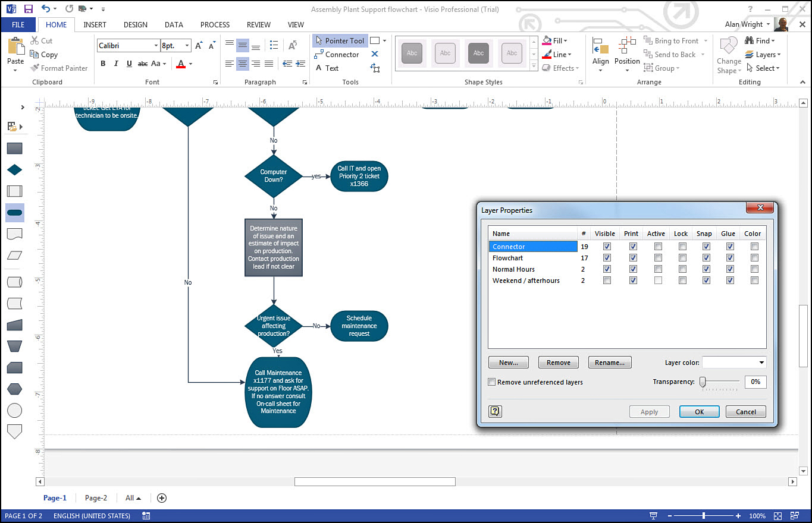The width and height of the screenshot is (812, 523).
Task: Click Help icon in Layer Properties dialog
Action: pyautogui.click(x=495, y=411)
